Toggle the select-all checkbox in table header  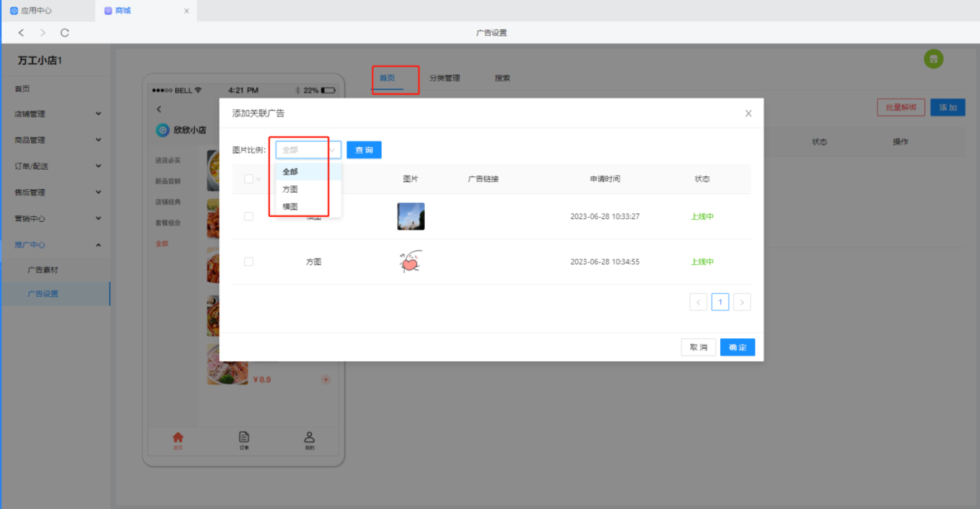point(248,179)
